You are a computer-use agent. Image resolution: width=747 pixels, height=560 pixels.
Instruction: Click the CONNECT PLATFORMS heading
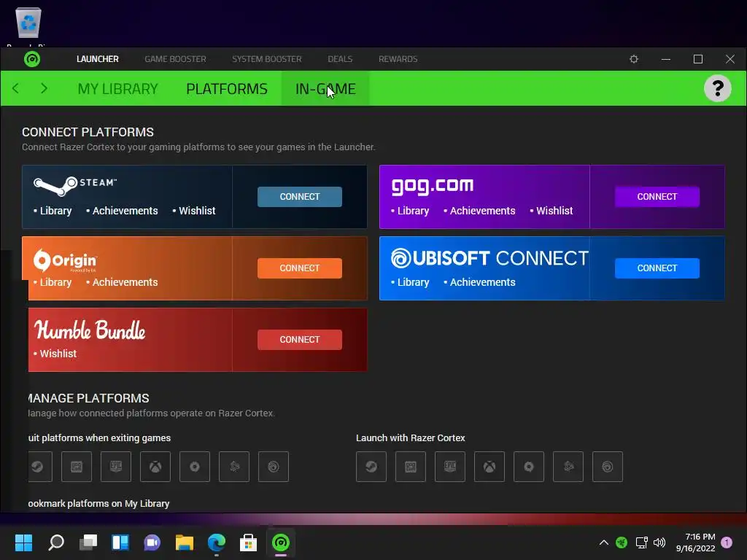click(x=88, y=132)
